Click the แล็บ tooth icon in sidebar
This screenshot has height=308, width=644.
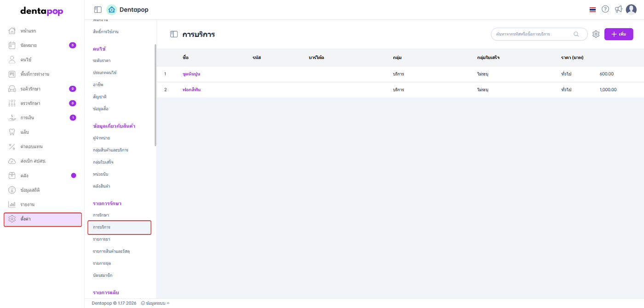point(12,132)
